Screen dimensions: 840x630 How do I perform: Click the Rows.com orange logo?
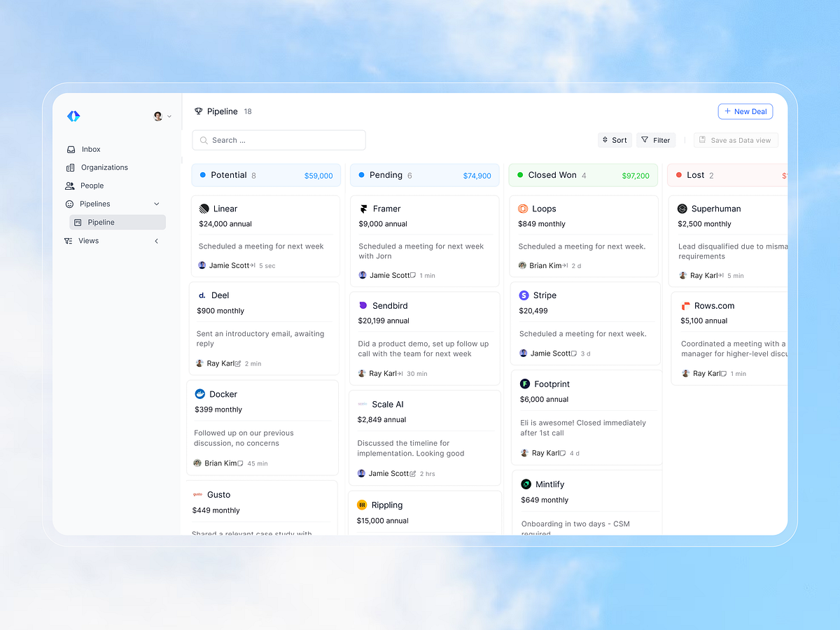[685, 306]
